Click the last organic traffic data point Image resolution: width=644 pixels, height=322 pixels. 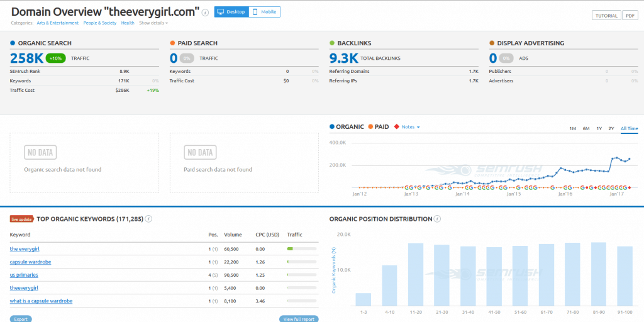[x=630, y=159]
